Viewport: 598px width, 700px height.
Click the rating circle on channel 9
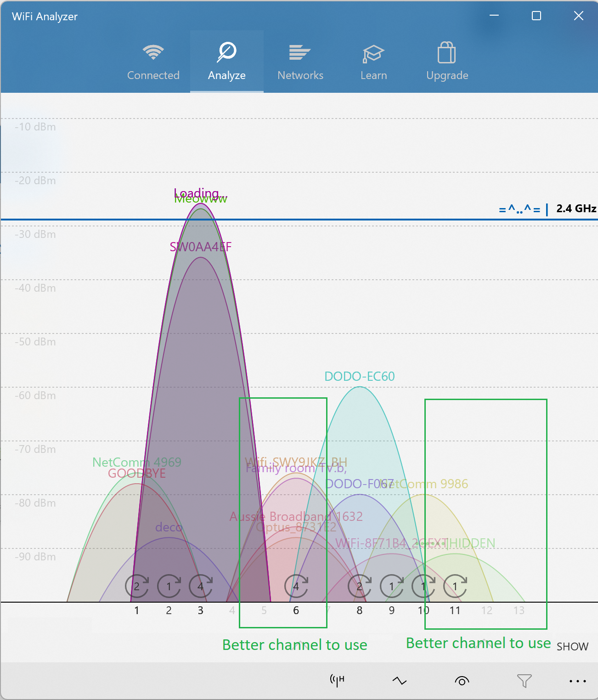[x=392, y=586]
